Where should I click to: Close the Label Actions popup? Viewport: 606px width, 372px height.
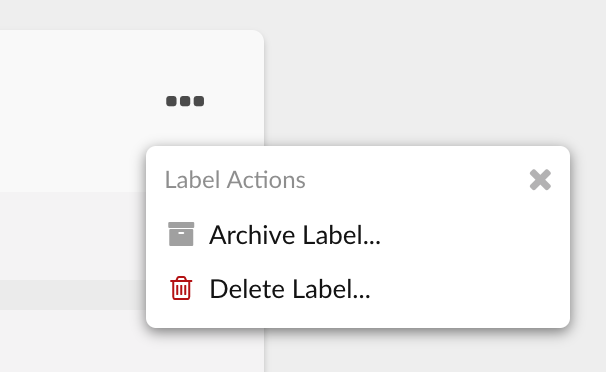540,180
